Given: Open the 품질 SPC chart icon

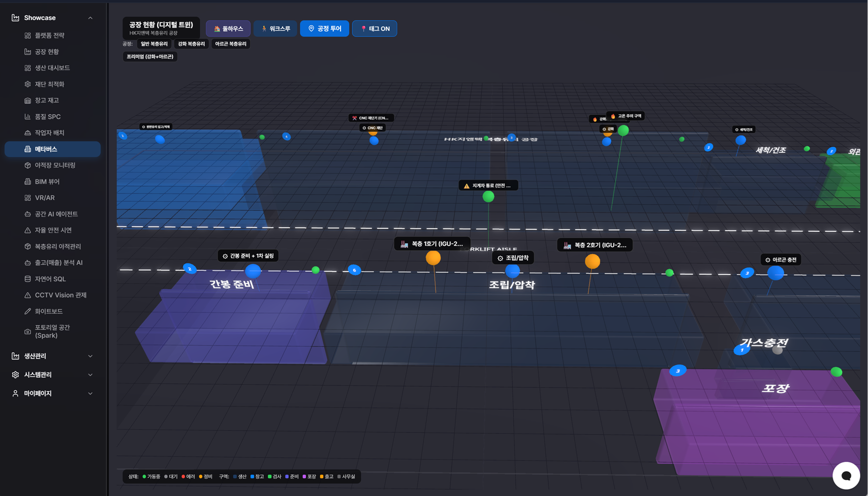Looking at the screenshot, I should pos(28,117).
